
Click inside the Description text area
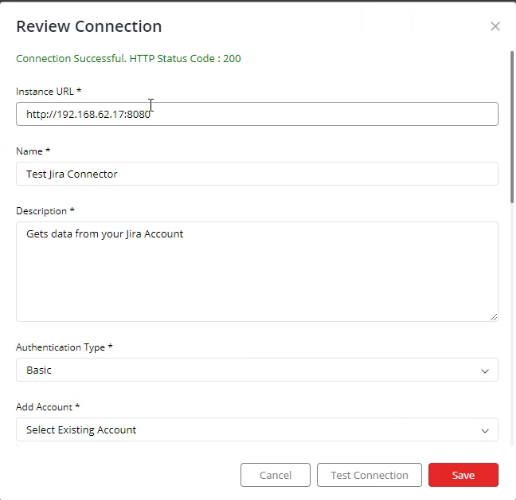click(x=257, y=272)
